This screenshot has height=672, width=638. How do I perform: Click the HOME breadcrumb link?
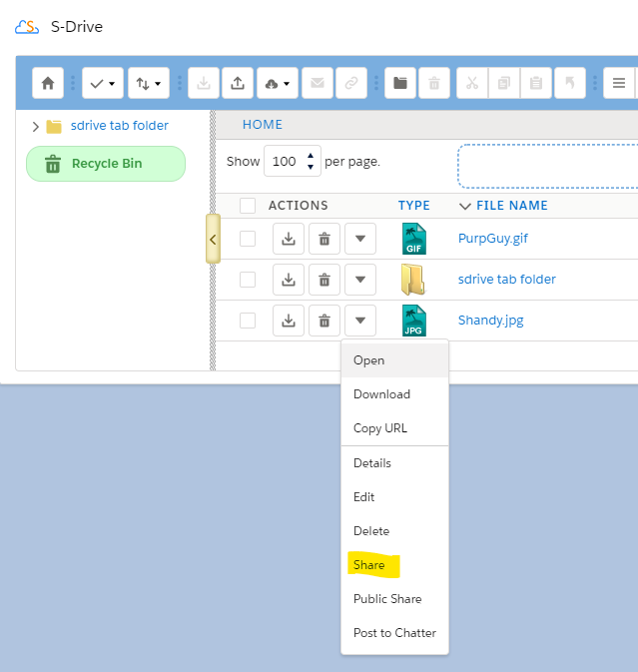click(x=263, y=125)
